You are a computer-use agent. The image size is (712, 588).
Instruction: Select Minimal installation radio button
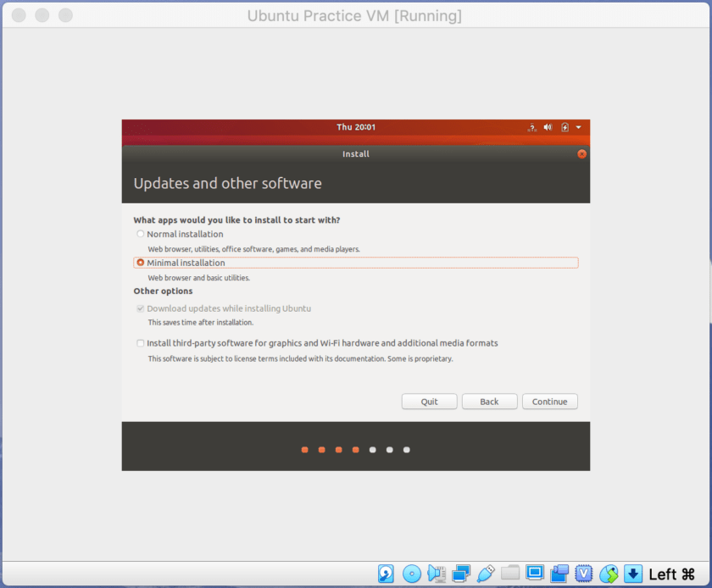click(141, 263)
